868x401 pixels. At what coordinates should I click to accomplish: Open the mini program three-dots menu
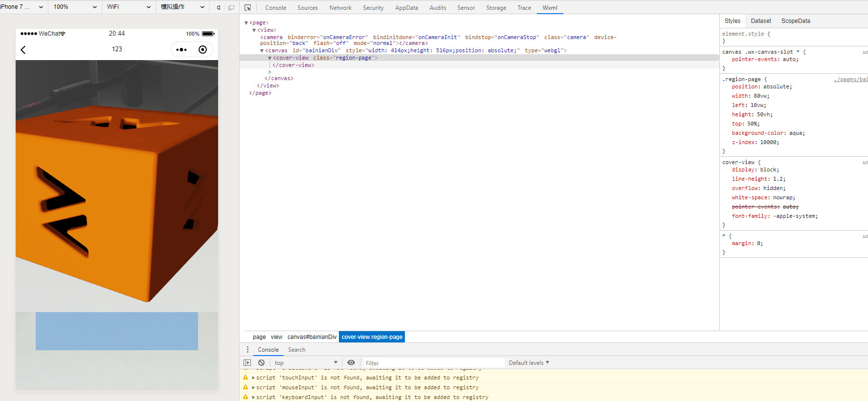point(181,49)
